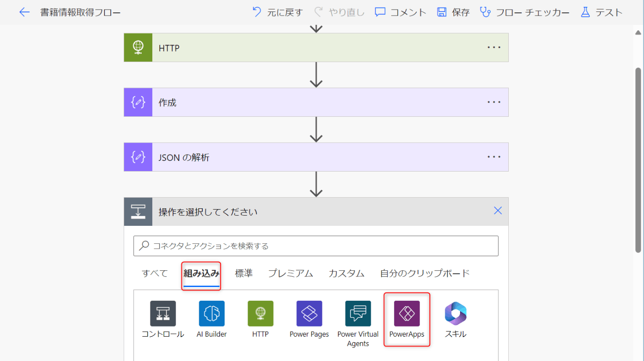
Task: Open コメント (comments) from the toolbar
Action: coord(401,12)
